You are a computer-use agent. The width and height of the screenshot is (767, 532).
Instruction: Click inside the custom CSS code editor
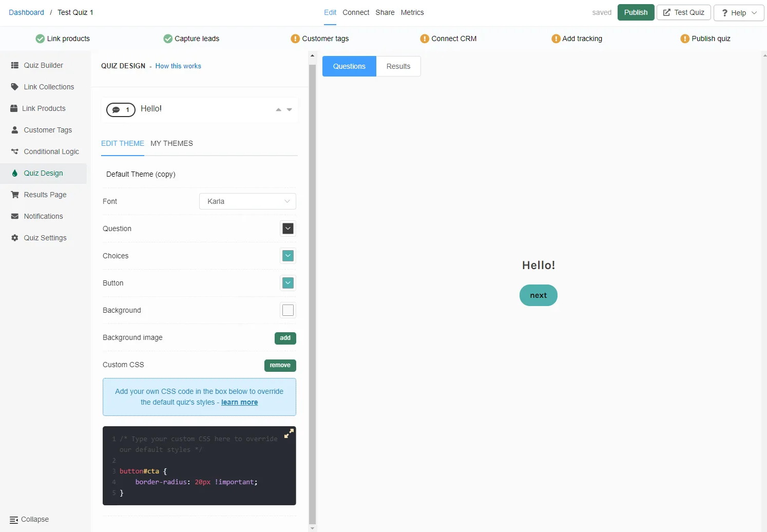tap(199, 466)
